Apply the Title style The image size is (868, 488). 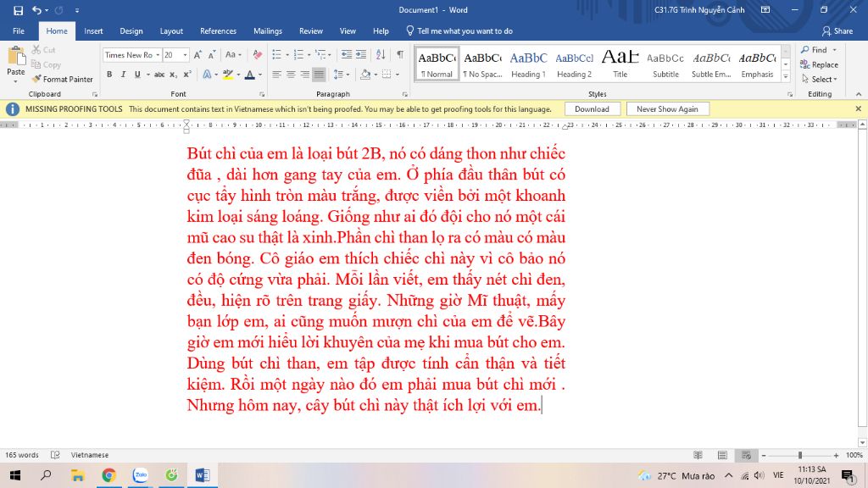tap(620, 64)
